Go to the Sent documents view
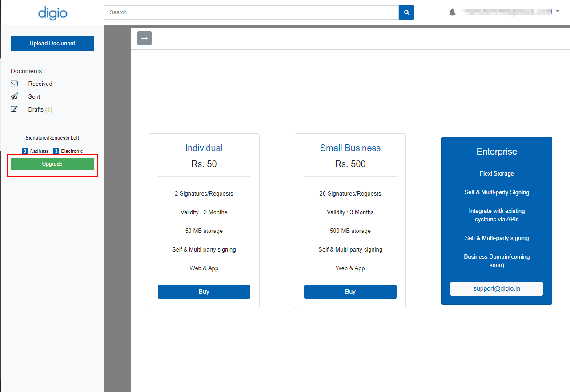The width and height of the screenshot is (570, 392). click(34, 96)
